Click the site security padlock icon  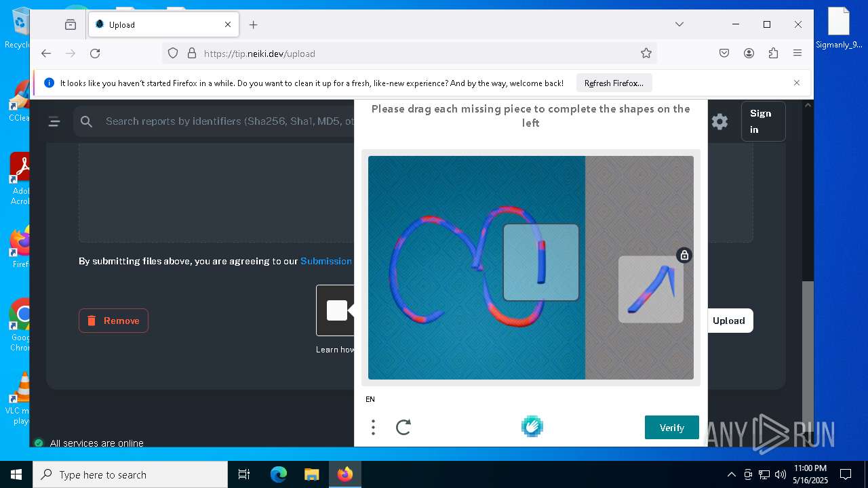click(191, 53)
